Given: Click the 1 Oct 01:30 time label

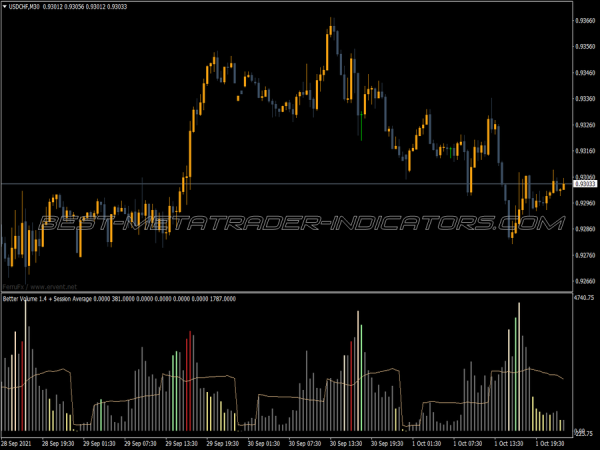Looking at the screenshot, I should coord(426,443).
